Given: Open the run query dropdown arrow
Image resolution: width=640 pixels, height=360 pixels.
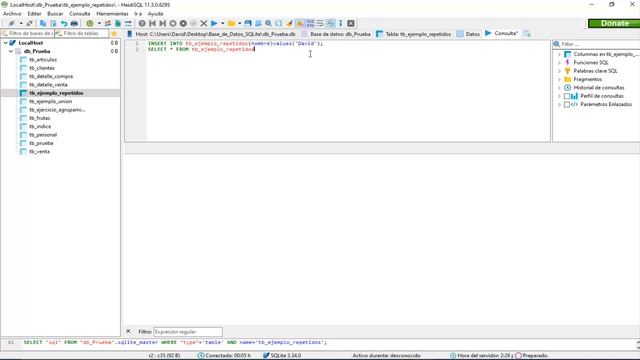Looking at the screenshot, I should coord(222,24).
